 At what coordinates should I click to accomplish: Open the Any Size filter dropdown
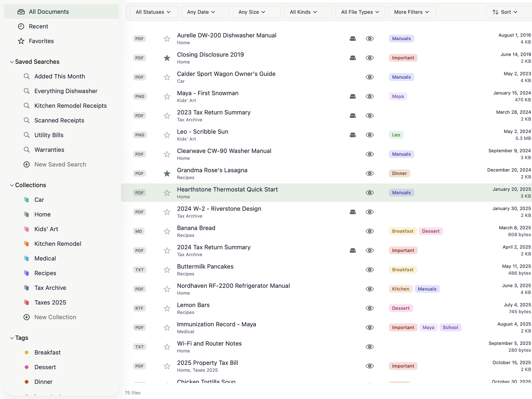click(256, 12)
